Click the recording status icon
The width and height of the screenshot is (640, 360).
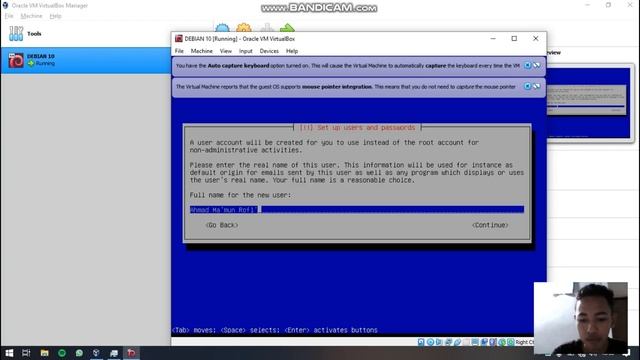[484, 342]
